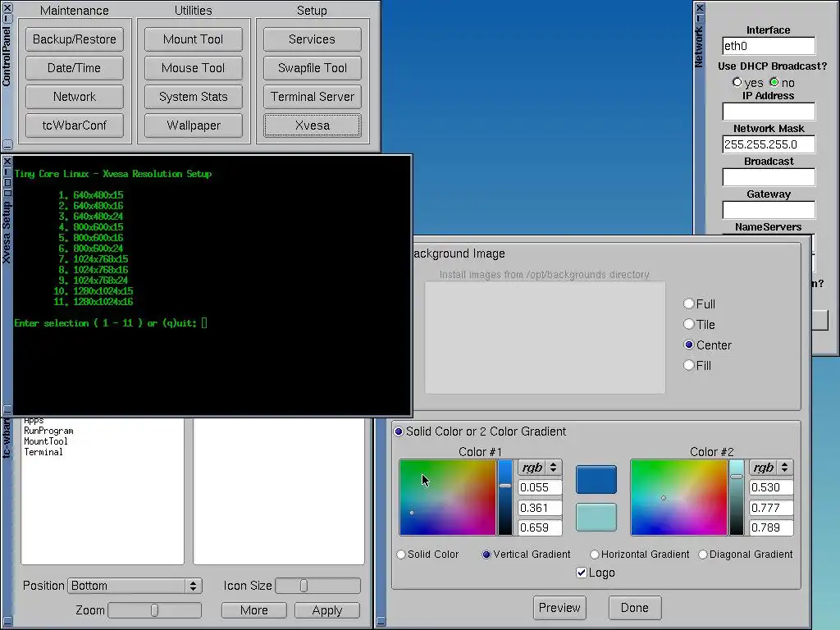Click Done in the wallpaper window

(x=635, y=608)
